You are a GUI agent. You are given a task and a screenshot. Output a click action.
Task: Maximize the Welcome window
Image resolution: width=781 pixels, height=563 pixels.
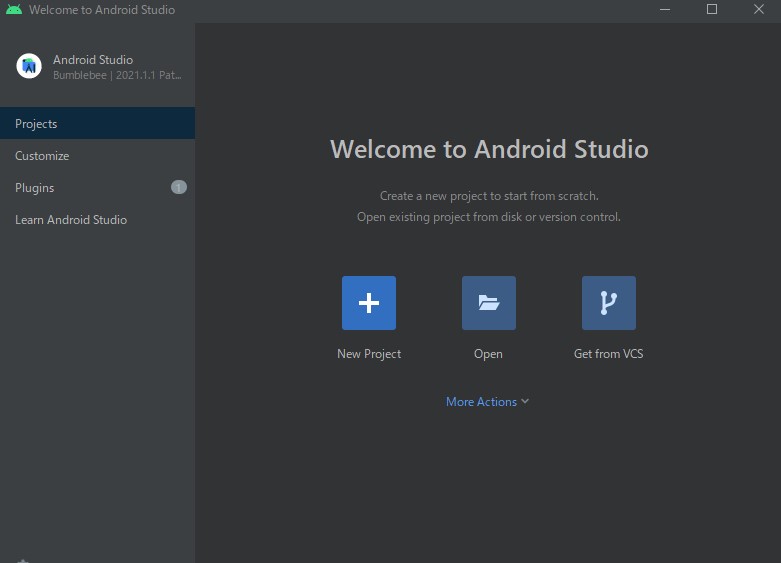712,9
